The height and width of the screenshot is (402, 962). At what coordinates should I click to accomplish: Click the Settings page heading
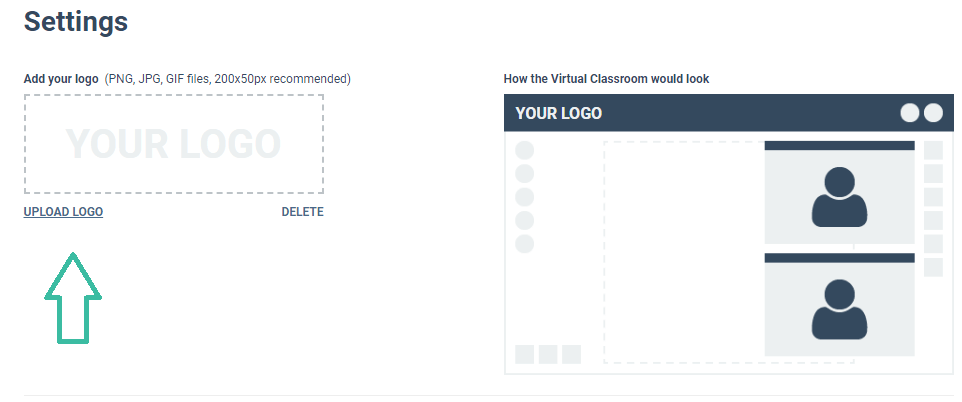coord(75,21)
